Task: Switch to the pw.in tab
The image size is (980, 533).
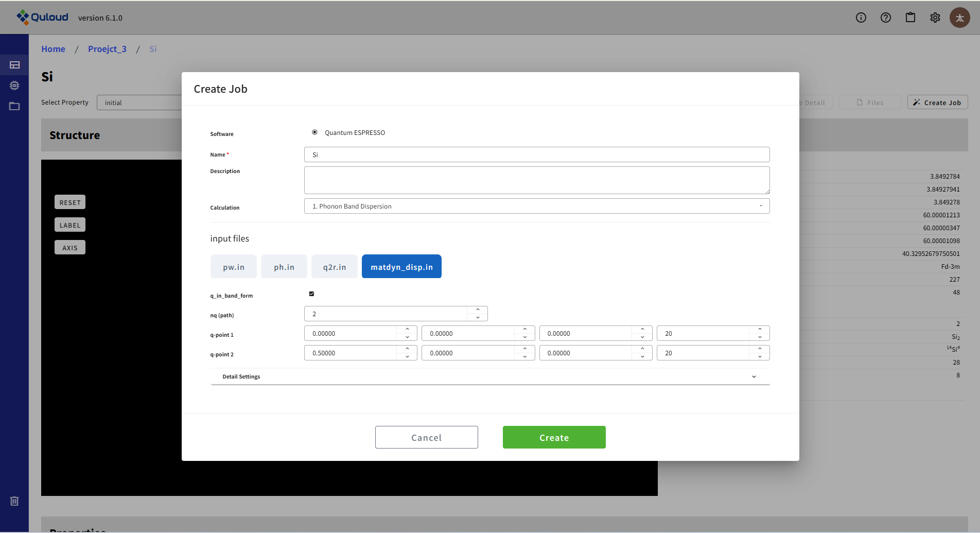Action: pos(233,267)
